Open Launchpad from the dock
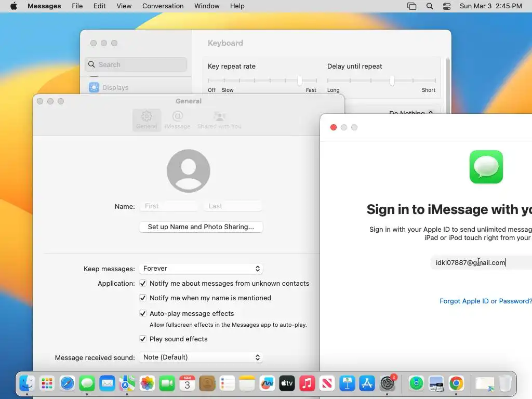The height and width of the screenshot is (399, 532). point(47,383)
